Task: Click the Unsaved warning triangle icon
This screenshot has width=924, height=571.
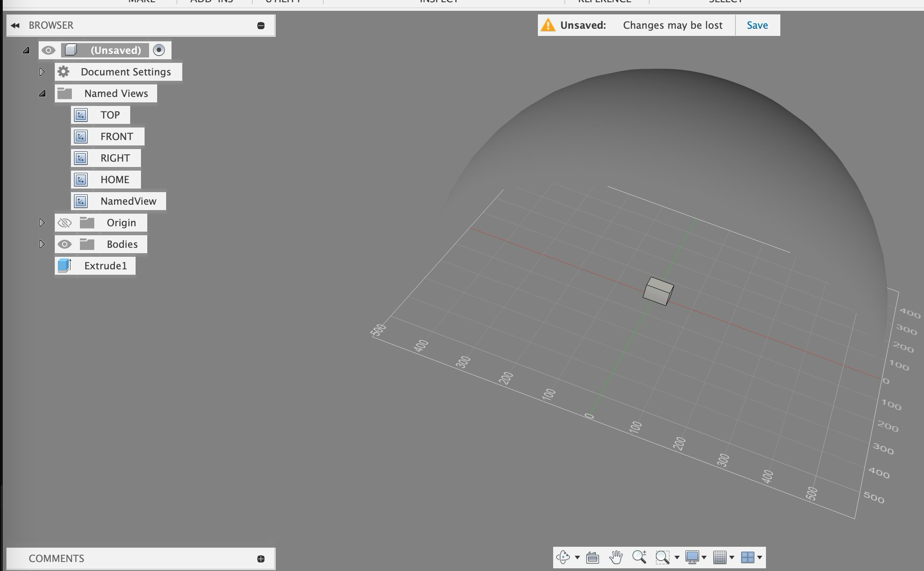Action: (x=548, y=25)
